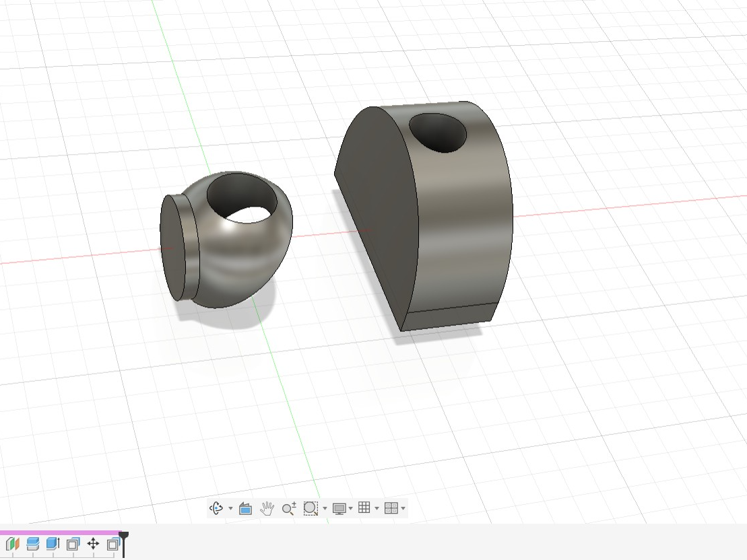Expand the Zoom Window dropdown arrow

[325, 509]
